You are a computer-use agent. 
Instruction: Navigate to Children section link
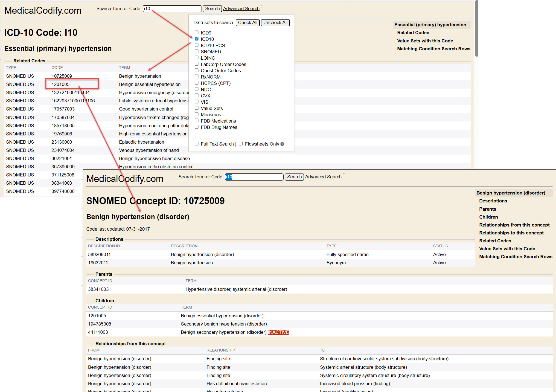coord(488,217)
